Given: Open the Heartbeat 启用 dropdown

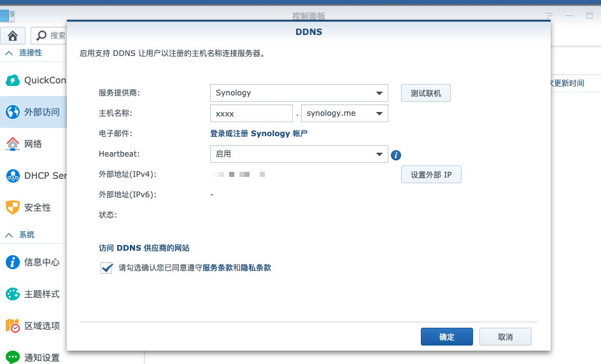Looking at the screenshot, I should pos(299,154).
